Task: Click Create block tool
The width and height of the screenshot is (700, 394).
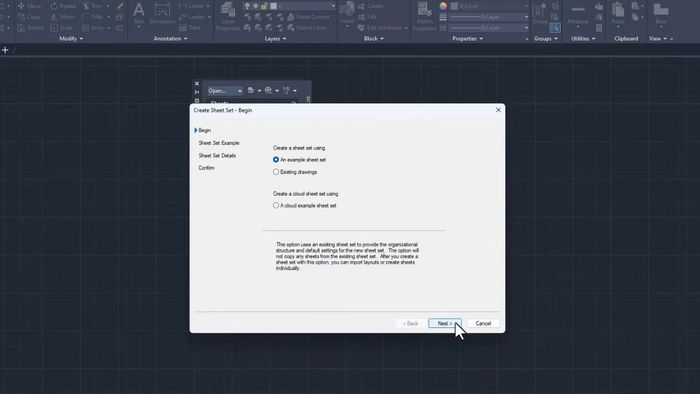Action: [370, 6]
